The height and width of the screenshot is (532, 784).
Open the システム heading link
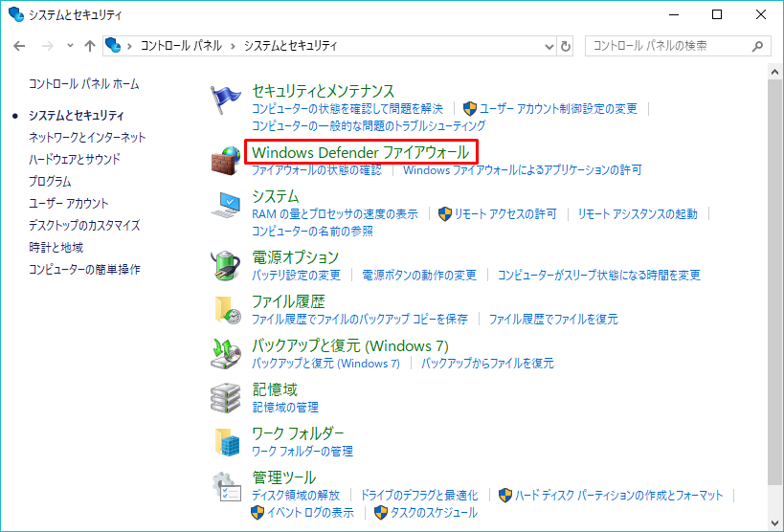tap(275, 196)
